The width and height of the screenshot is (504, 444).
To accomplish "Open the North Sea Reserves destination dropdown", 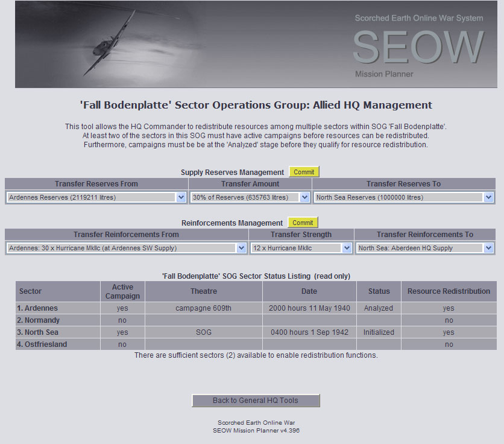I will [403, 197].
